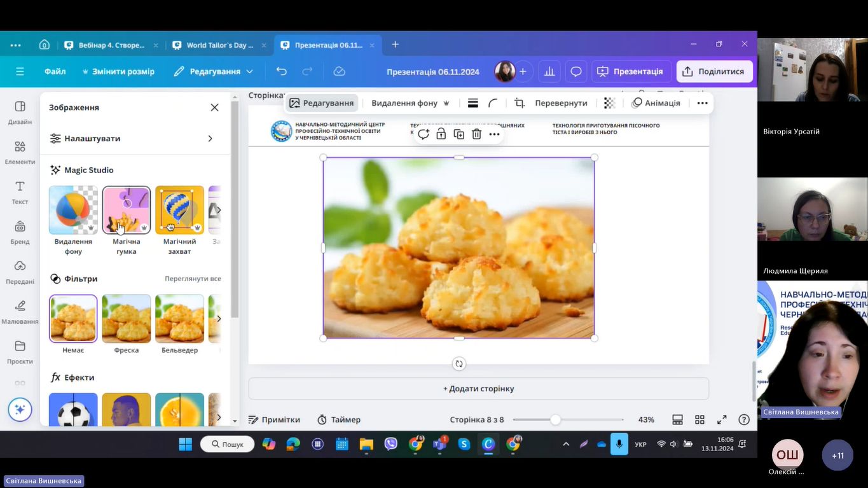Open the Файл menu
The image size is (868, 488).
[x=55, y=71]
